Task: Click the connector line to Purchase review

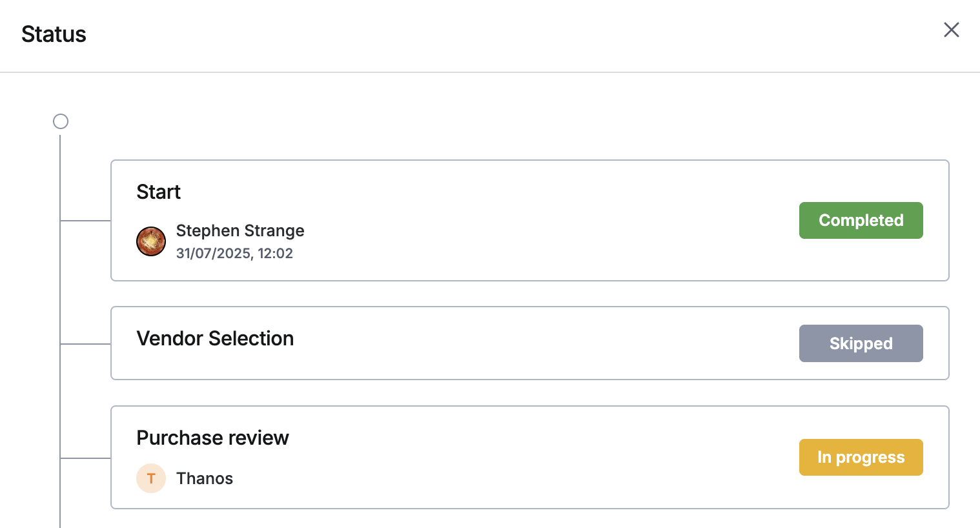Action: point(85,458)
